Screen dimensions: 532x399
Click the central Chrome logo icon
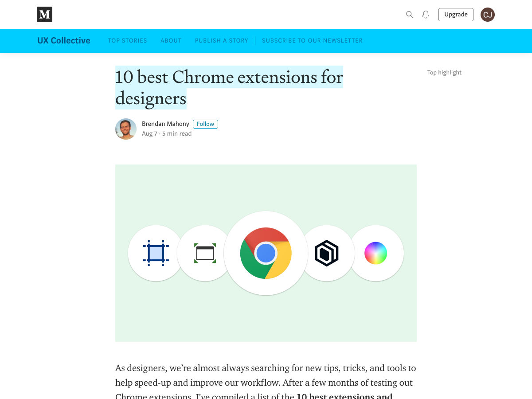click(x=266, y=253)
